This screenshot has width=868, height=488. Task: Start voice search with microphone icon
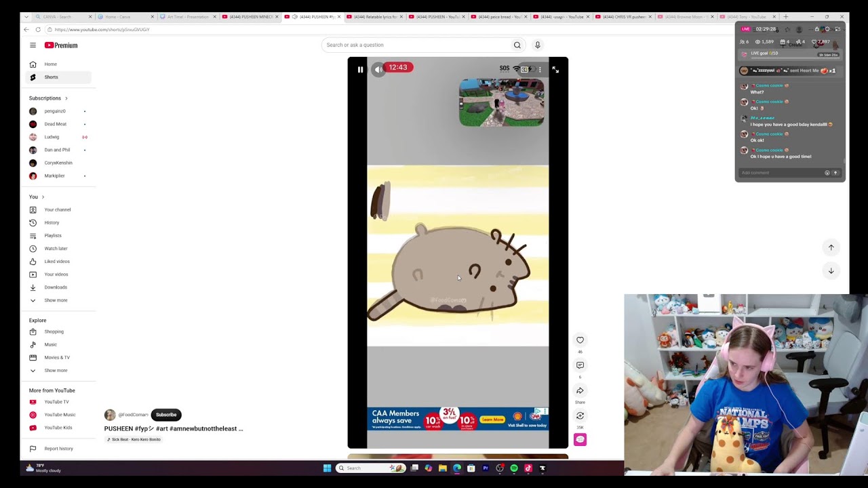tap(537, 45)
